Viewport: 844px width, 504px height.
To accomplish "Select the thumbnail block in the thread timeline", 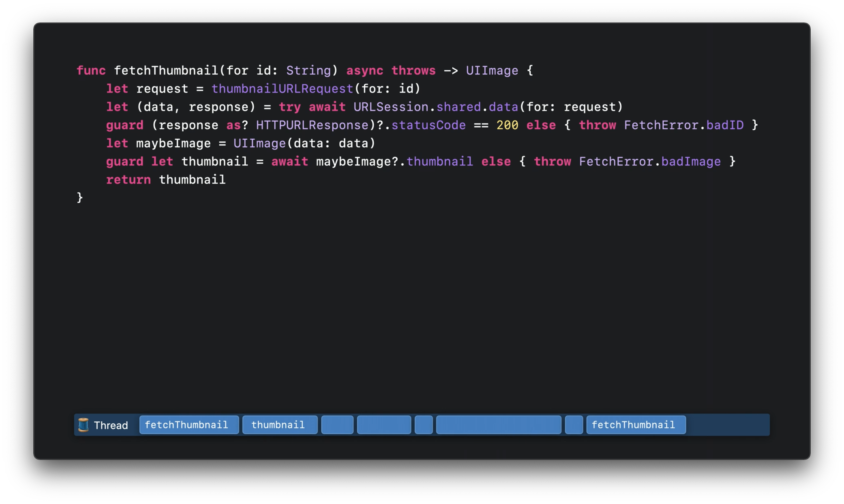I will point(280,424).
